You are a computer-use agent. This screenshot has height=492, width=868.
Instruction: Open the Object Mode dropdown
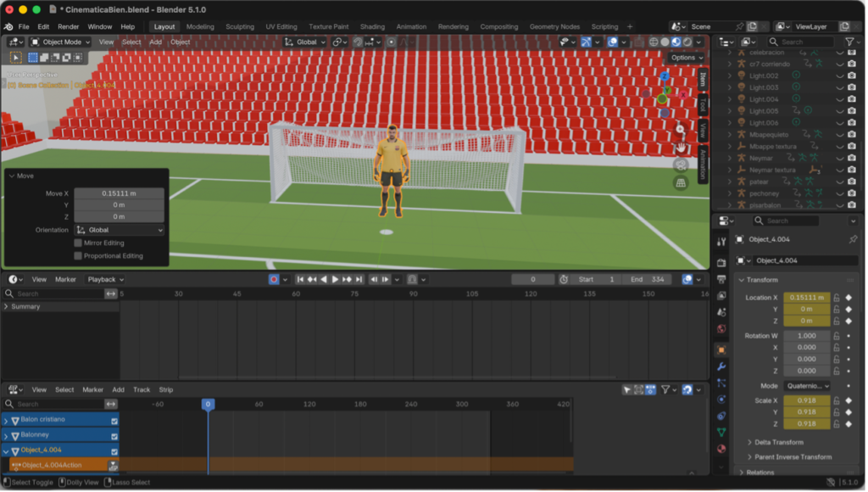tap(61, 42)
